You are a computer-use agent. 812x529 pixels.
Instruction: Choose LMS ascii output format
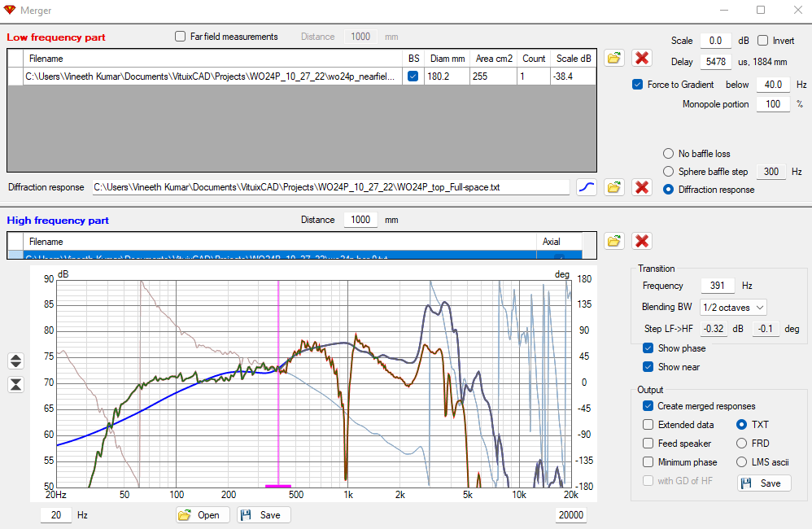point(741,462)
